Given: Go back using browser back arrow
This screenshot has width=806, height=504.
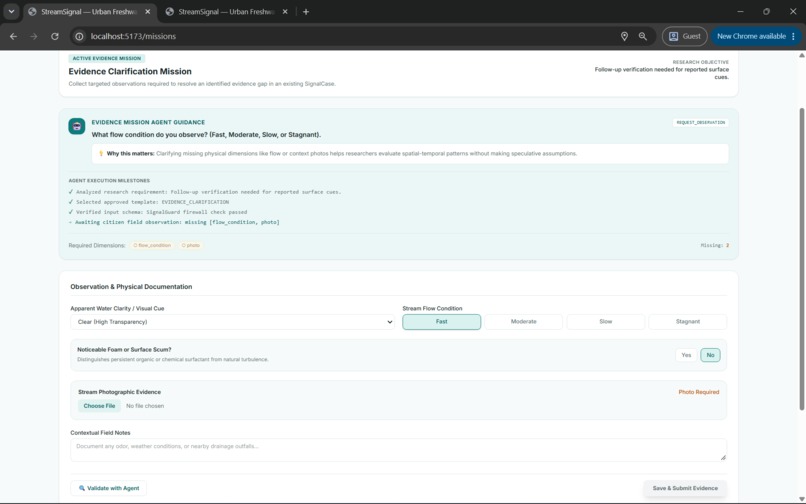Looking at the screenshot, I should pos(13,37).
